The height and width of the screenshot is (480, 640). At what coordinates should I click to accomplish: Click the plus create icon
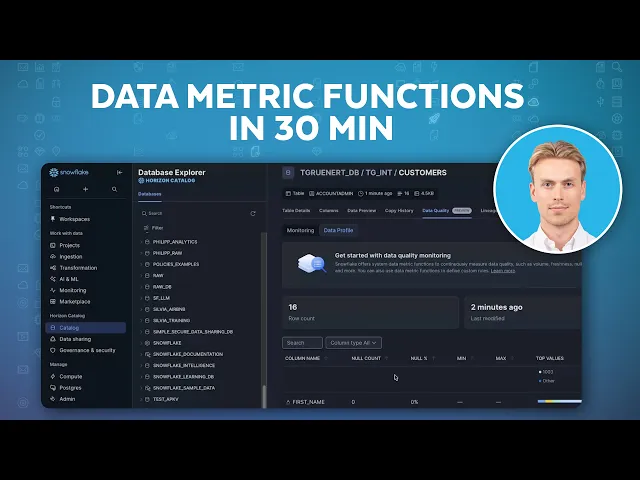coord(85,189)
